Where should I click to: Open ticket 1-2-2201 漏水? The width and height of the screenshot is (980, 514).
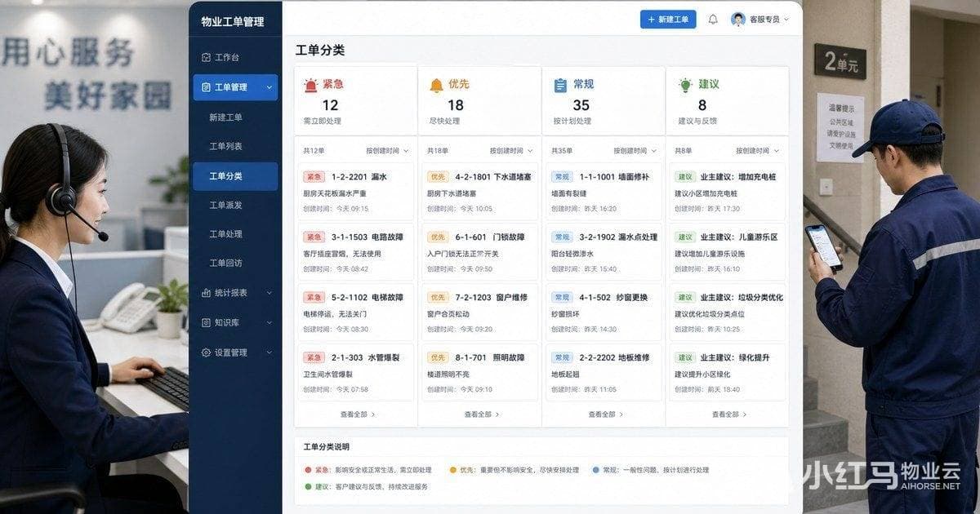click(x=355, y=191)
